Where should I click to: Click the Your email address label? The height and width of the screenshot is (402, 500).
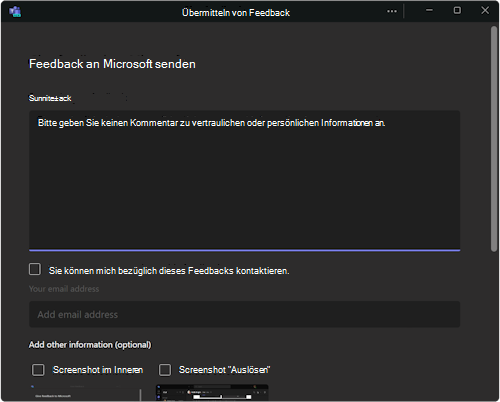[64, 289]
